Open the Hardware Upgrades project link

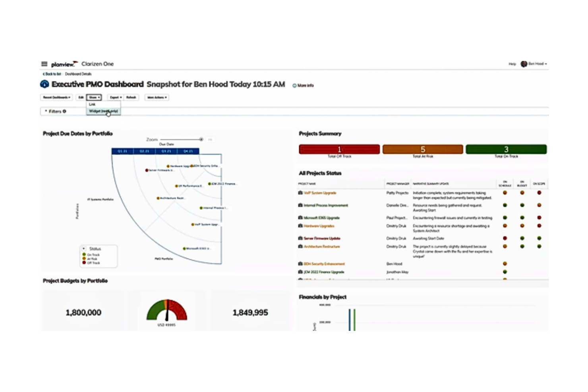[319, 226]
